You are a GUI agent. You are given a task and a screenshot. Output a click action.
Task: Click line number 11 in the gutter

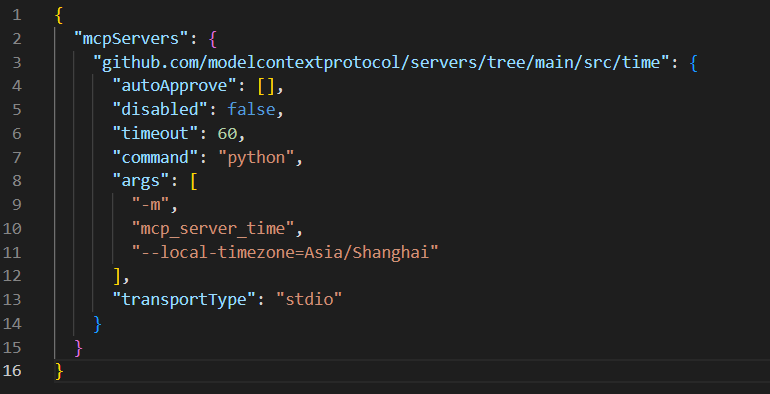(12, 252)
